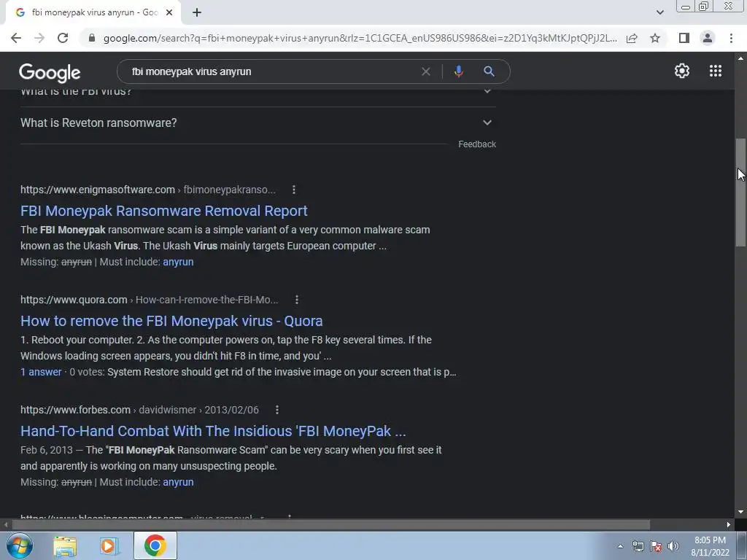
Task: Click the horizontal scrollbar right arrow
Action: [729, 524]
